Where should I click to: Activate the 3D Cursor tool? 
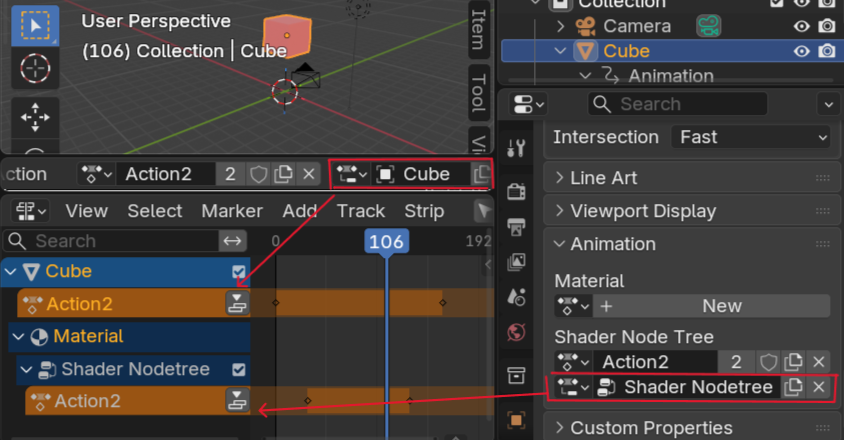[35, 69]
